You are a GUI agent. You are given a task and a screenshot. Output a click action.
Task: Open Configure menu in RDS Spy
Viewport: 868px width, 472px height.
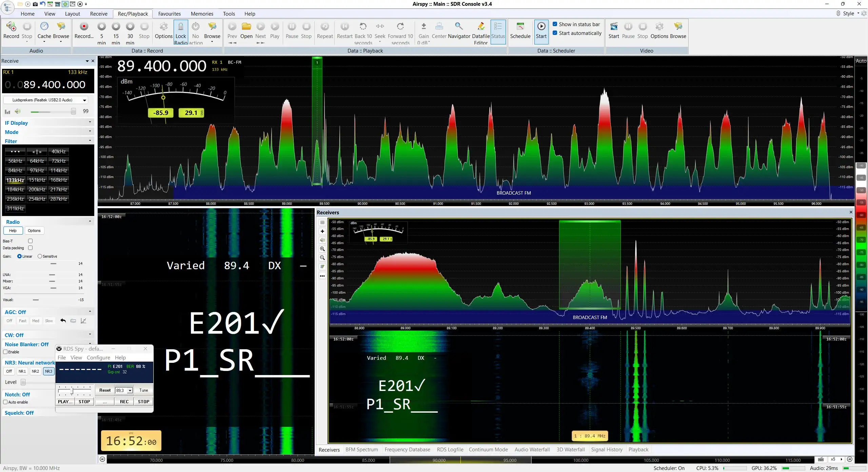(x=98, y=358)
